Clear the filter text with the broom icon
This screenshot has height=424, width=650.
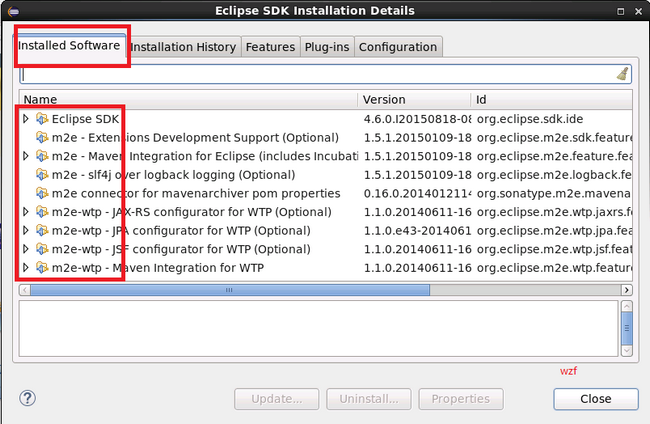(622, 74)
